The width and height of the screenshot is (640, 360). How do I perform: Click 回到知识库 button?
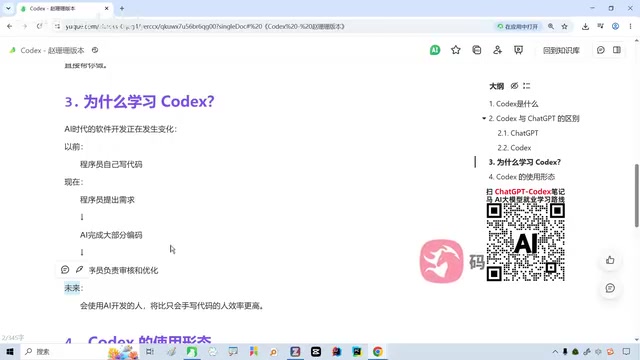(x=561, y=50)
